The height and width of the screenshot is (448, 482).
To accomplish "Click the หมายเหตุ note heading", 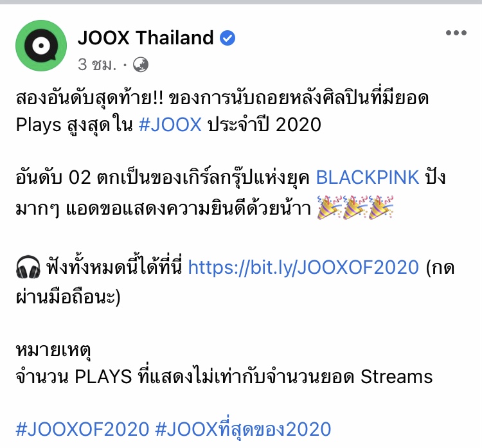I will [53, 350].
